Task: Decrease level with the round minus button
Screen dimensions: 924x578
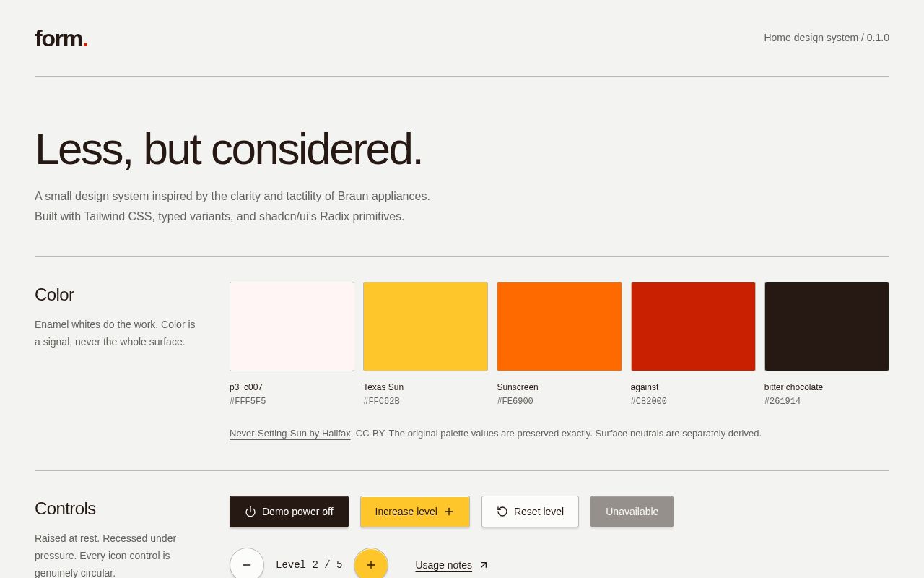Action: (x=247, y=565)
